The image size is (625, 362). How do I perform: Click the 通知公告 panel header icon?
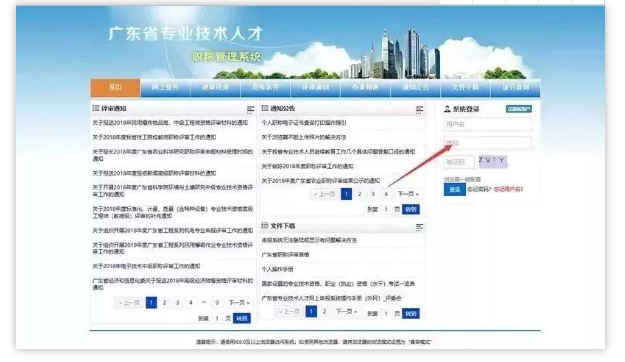click(x=265, y=108)
